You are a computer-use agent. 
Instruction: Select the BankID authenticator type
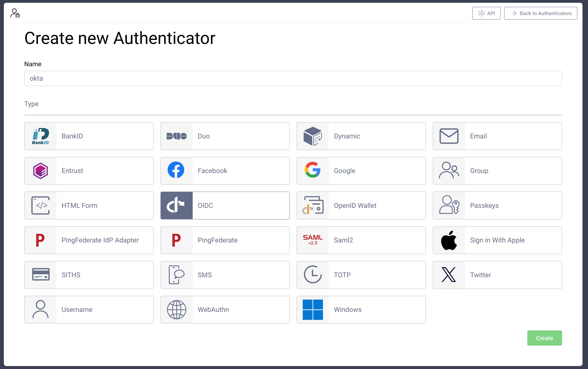point(89,136)
